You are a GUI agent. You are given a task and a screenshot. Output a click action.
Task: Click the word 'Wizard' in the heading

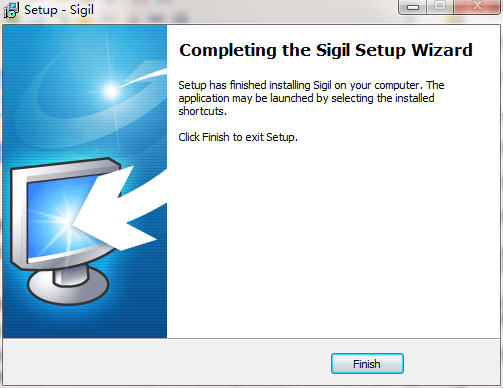(x=442, y=50)
